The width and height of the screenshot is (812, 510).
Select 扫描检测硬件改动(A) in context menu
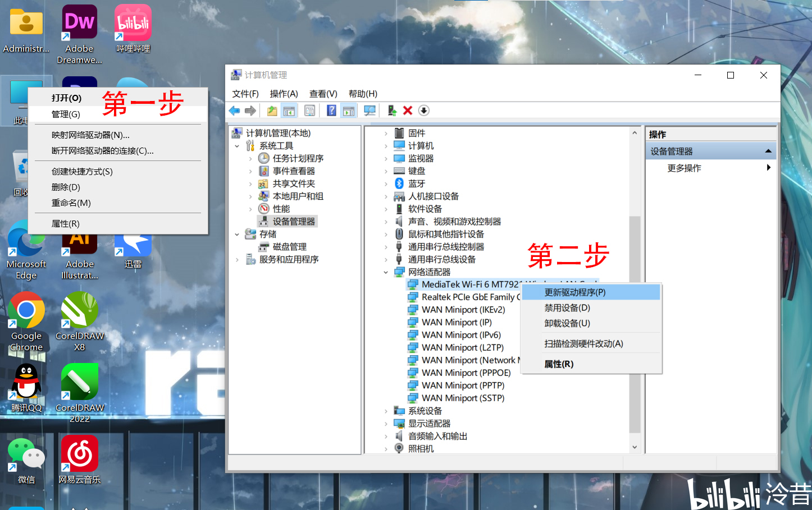coord(591,343)
